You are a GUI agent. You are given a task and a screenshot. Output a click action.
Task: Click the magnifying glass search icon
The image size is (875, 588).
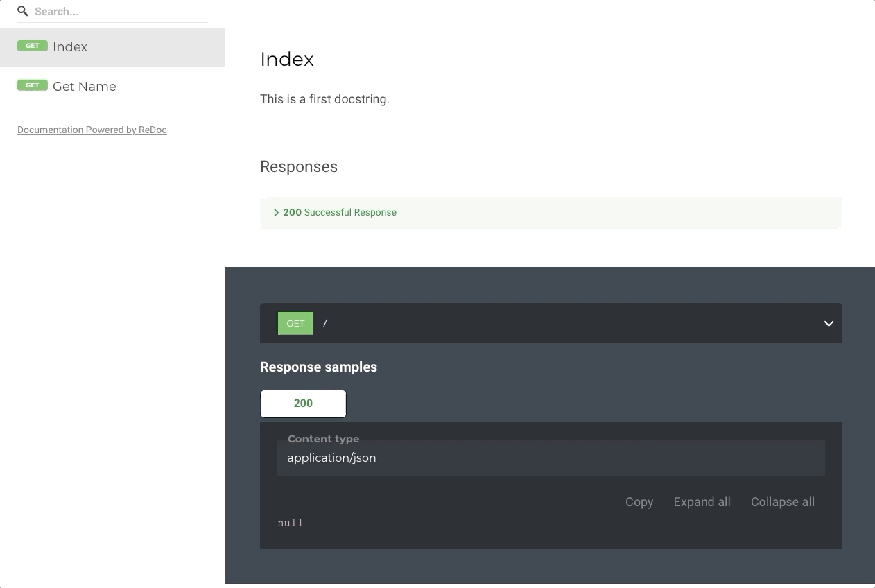[23, 11]
